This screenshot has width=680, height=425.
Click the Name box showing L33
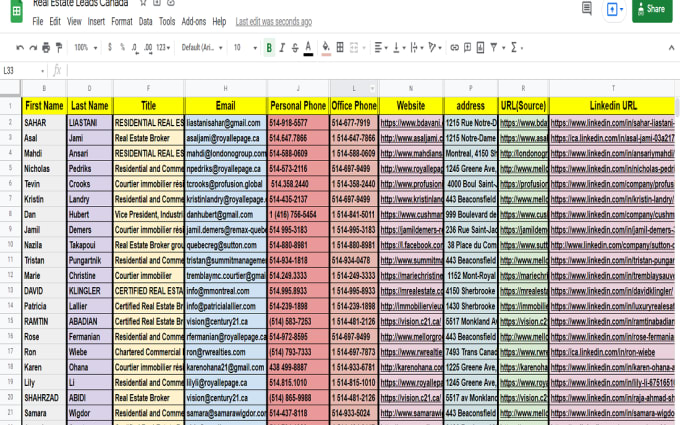pyautogui.click(x=24, y=71)
